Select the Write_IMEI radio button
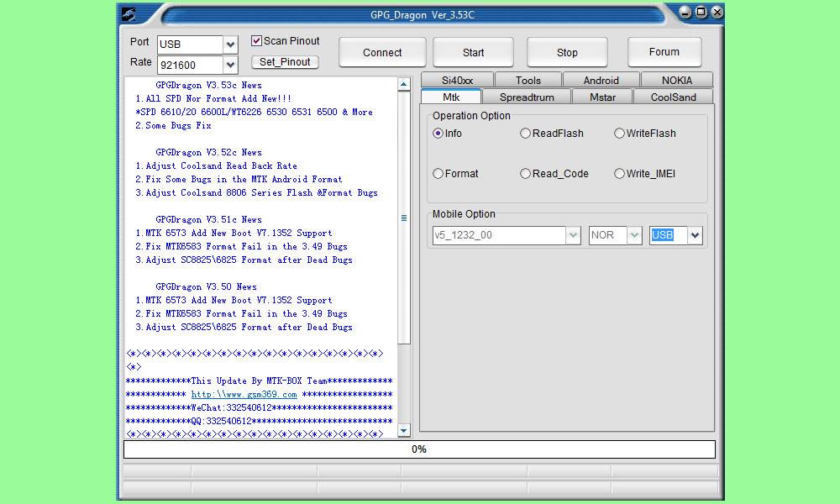The height and width of the screenshot is (504, 840). point(619,174)
